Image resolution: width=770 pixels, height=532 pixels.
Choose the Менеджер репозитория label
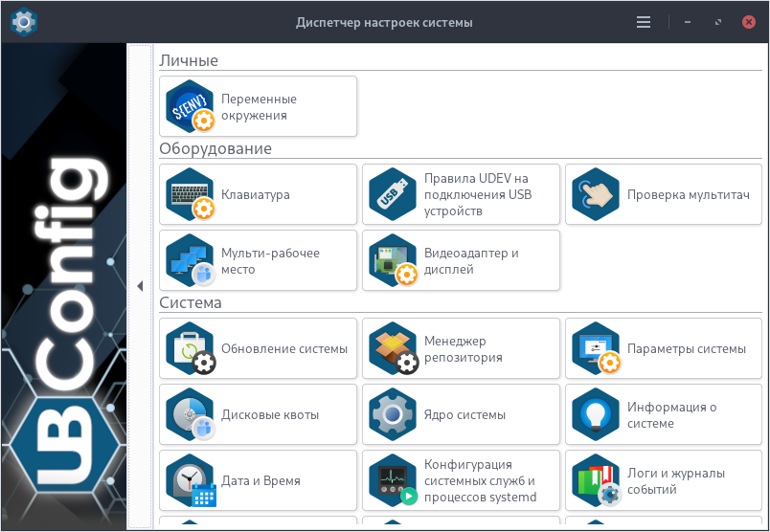[x=464, y=349]
